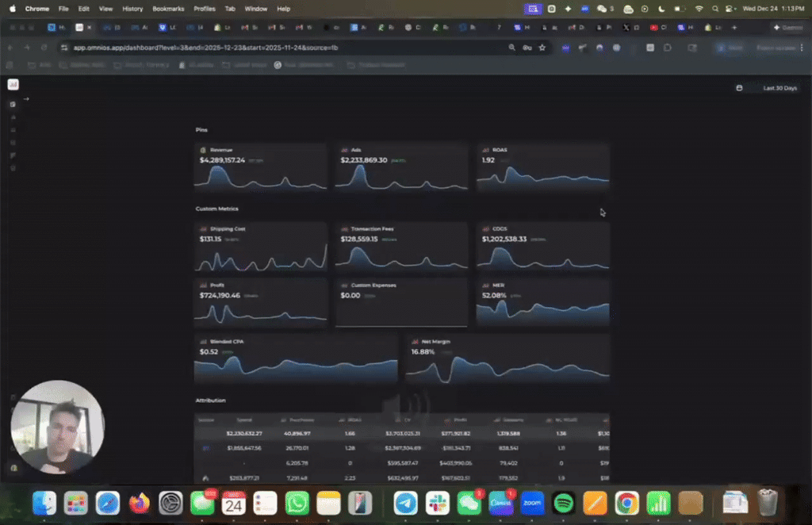Open the Apple menu
812x525 pixels.
[13, 9]
